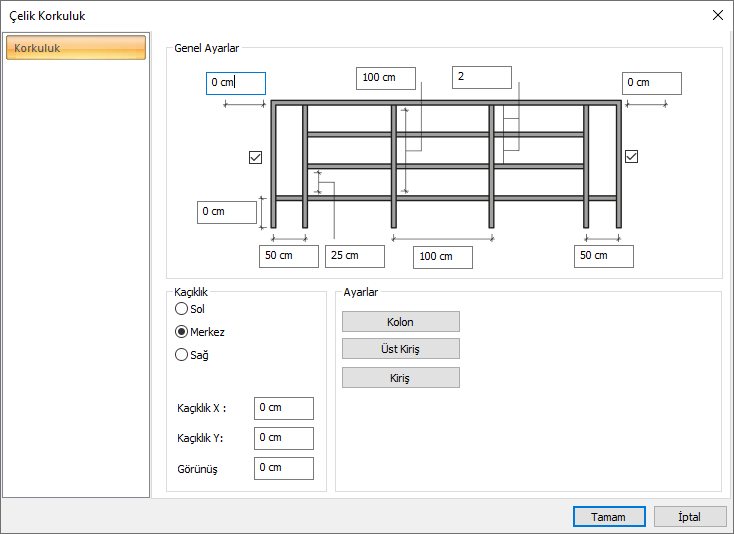The image size is (734, 534).
Task: Choose the Merkez offset radio button
Action: tap(181, 332)
